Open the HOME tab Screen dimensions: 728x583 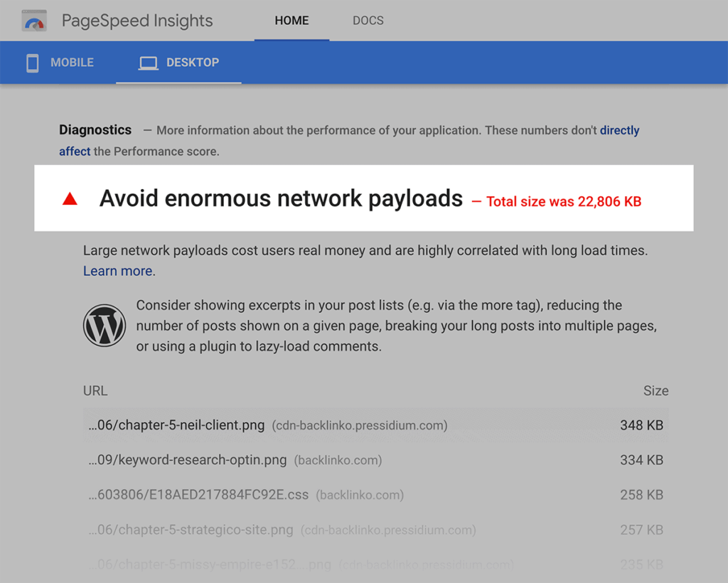pyautogui.click(x=291, y=21)
